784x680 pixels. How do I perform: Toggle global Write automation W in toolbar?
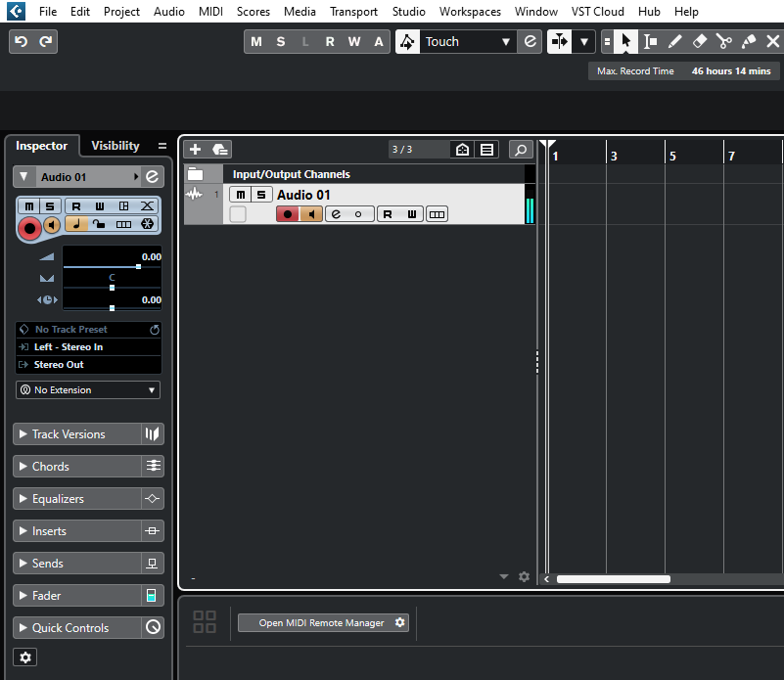coord(354,41)
